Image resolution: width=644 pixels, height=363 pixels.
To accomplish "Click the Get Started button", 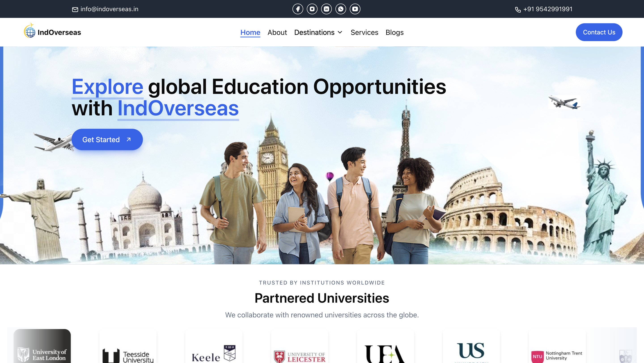I will (107, 139).
